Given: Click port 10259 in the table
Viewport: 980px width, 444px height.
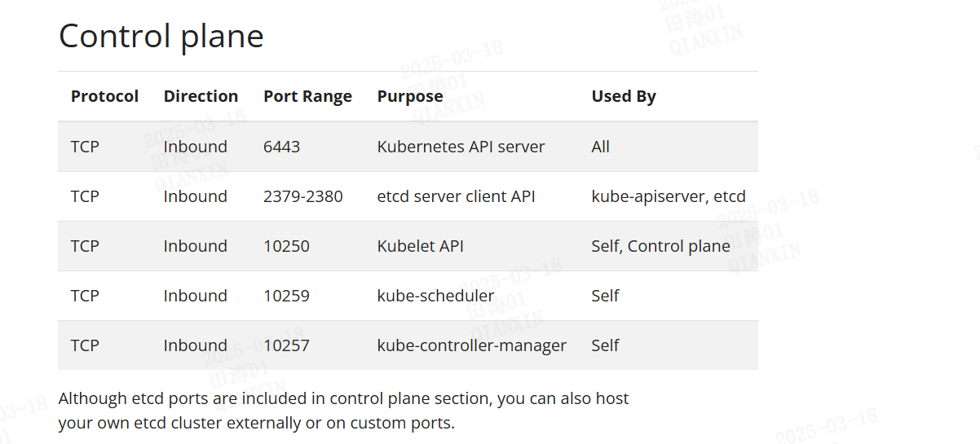Looking at the screenshot, I should 286,296.
